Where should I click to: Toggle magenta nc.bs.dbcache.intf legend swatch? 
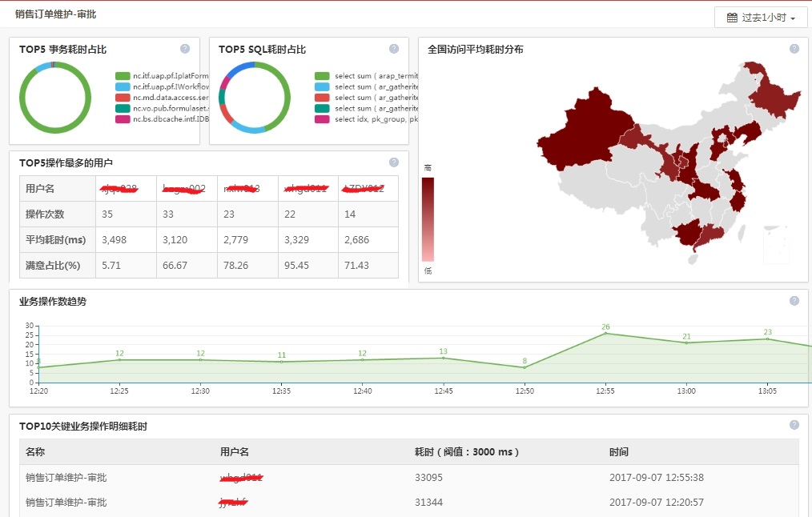pyautogui.click(x=123, y=119)
